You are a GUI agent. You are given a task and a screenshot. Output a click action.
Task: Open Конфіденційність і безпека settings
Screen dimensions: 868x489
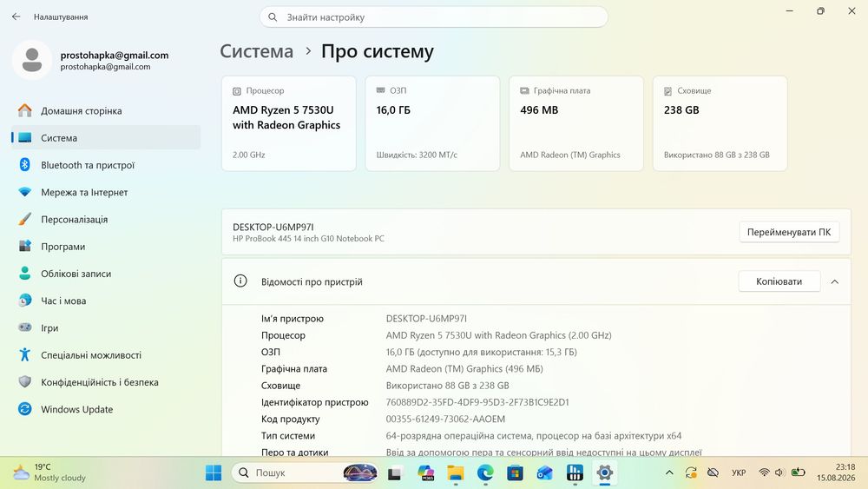[x=106, y=382]
